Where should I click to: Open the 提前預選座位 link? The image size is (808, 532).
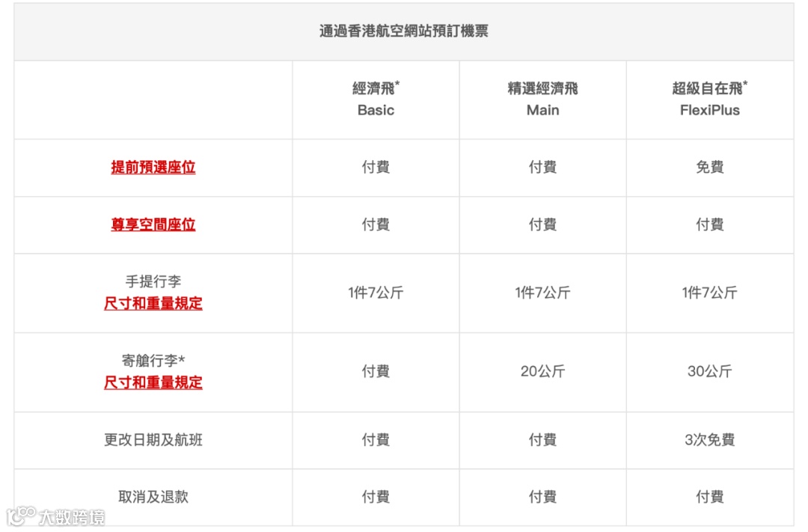[x=153, y=167]
